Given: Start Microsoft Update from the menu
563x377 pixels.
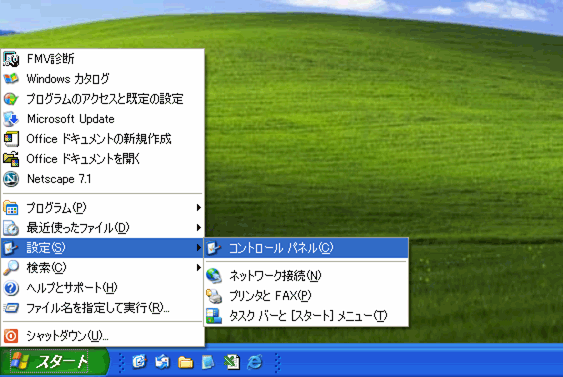Looking at the screenshot, I should [x=103, y=119].
